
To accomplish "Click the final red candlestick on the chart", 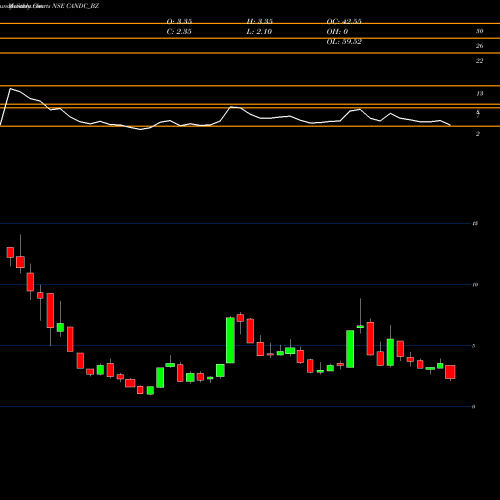I will point(450,372).
